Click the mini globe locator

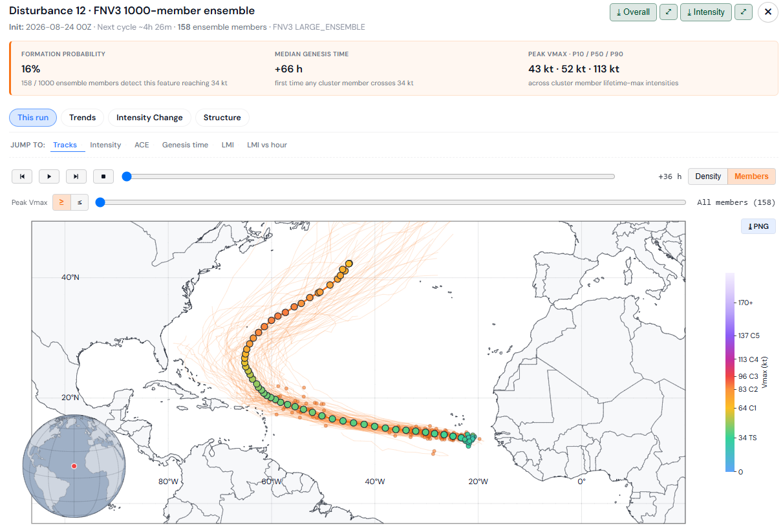tap(74, 465)
